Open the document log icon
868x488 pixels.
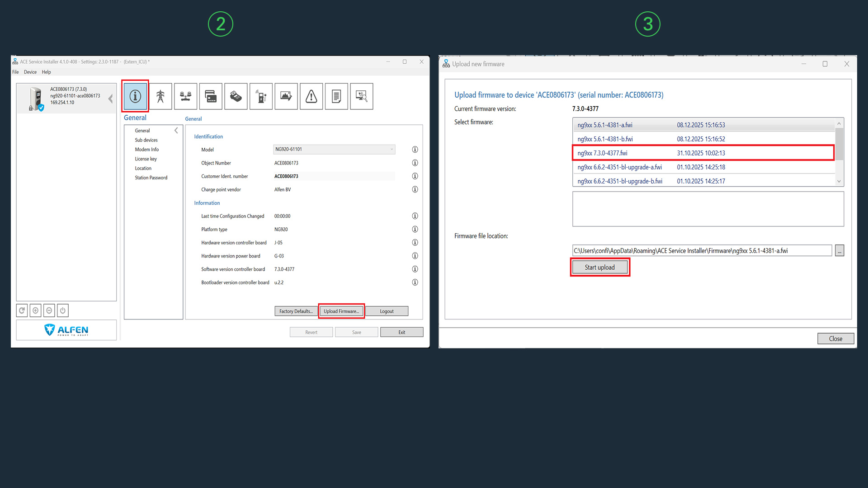coord(336,96)
